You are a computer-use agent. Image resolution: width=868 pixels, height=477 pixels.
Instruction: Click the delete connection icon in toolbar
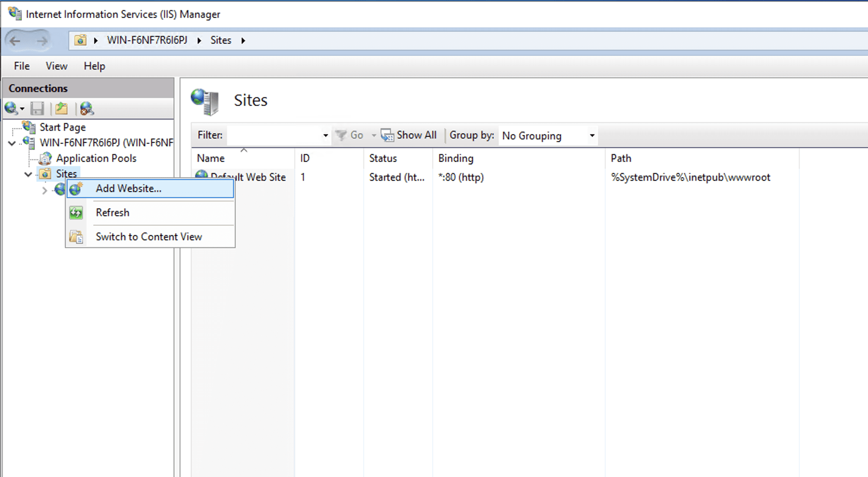point(87,108)
